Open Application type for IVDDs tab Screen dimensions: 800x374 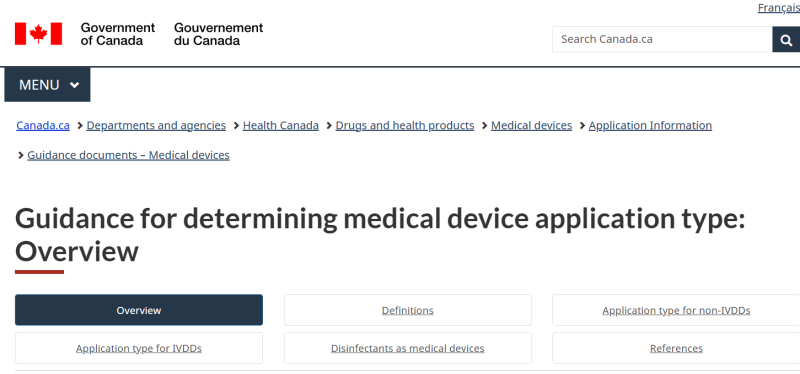[x=139, y=348]
